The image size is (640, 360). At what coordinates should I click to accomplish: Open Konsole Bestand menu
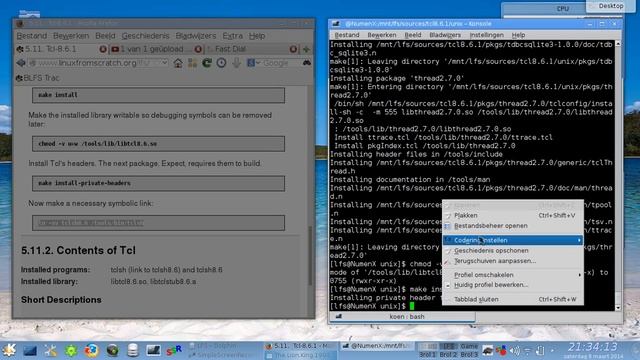tap(347, 35)
